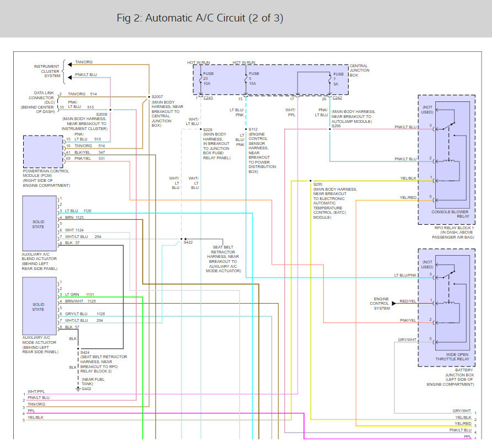Click the upper SOLID STATE blend actuator box
The image size is (492, 448).
pyautogui.click(x=40, y=223)
